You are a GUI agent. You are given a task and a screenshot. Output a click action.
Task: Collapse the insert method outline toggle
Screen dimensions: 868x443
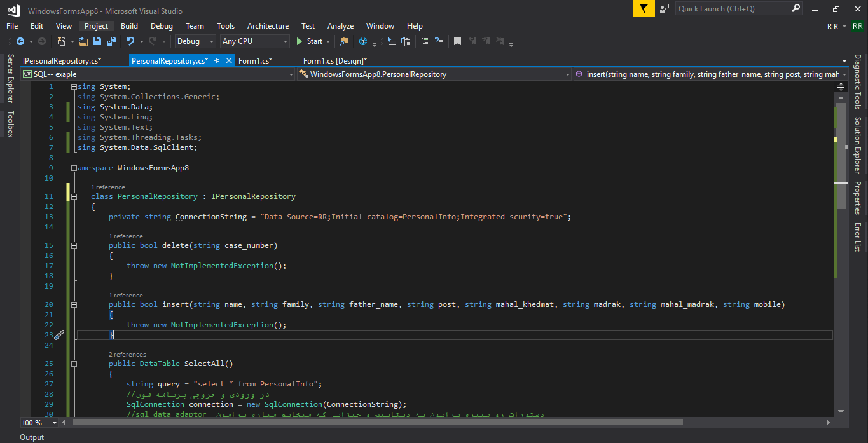[x=74, y=305]
